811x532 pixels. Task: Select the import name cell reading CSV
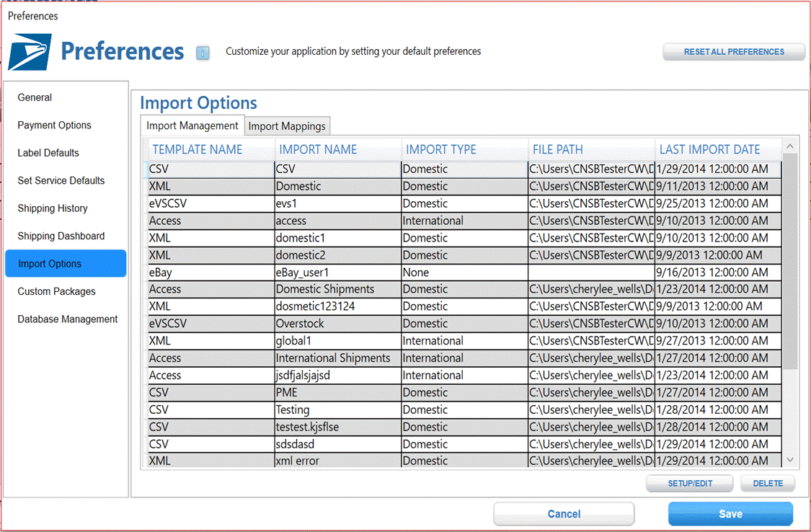[x=338, y=169]
